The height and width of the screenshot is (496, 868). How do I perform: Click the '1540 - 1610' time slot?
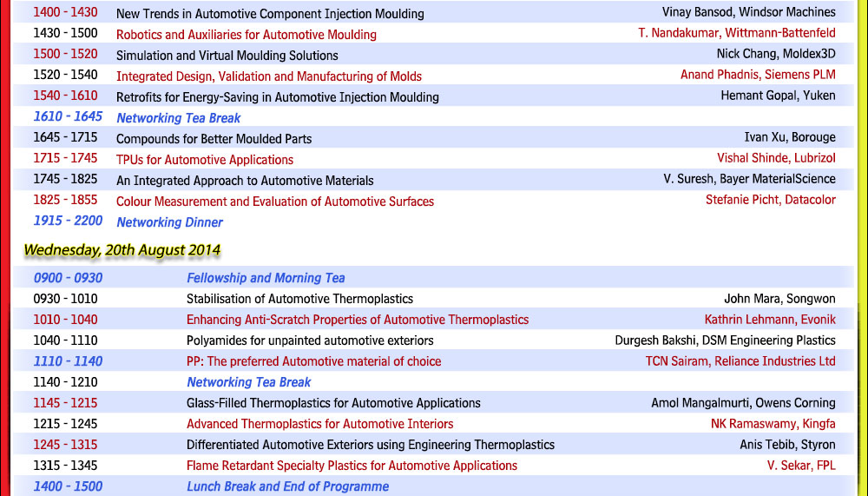pyautogui.click(x=65, y=96)
